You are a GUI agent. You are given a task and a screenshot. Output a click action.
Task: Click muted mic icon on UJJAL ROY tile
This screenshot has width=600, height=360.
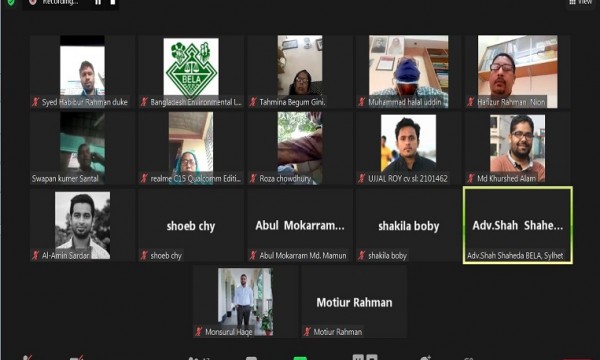[362, 178]
